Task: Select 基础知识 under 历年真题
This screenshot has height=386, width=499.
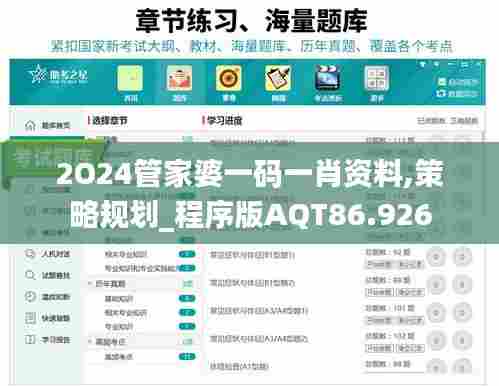Action: pos(119,299)
